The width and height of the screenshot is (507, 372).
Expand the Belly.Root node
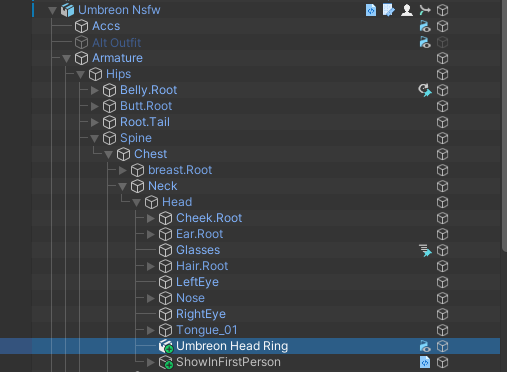(x=95, y=90)
